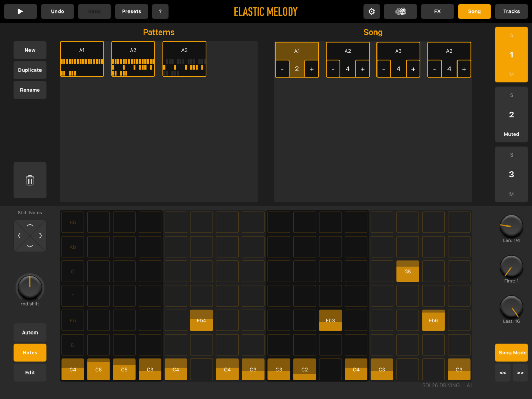Open the settings gear
The width and height of the screenshot is (532, 399).
pos(372,11)
